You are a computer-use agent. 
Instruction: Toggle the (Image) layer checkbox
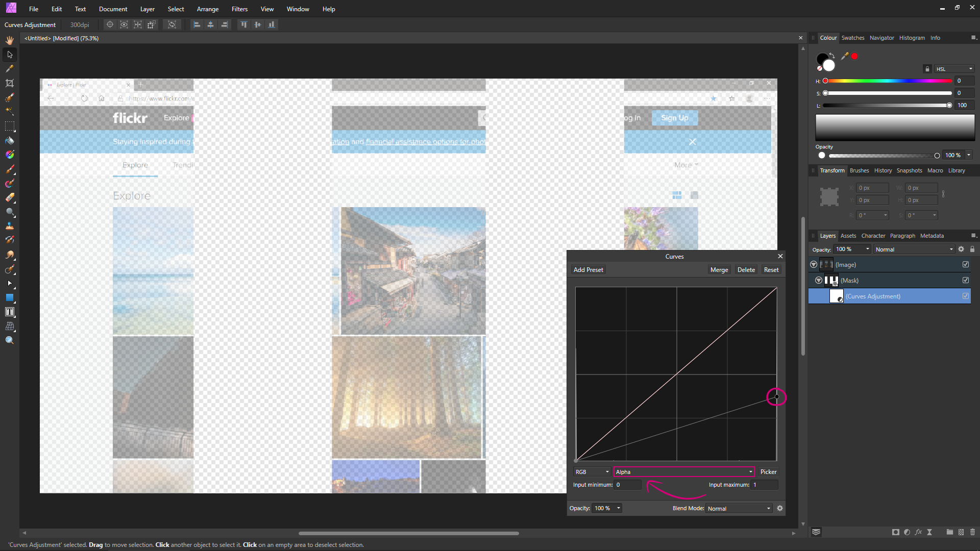[965, 264]
